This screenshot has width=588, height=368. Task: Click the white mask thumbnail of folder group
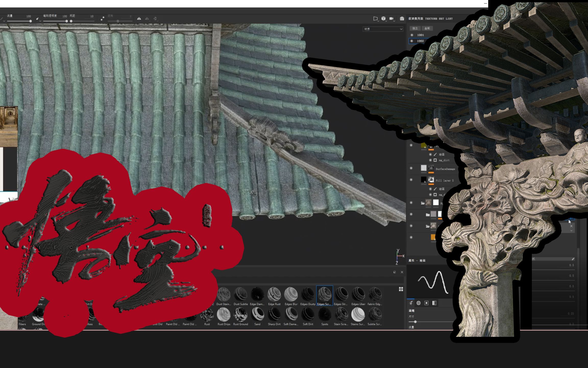[436, 202]
